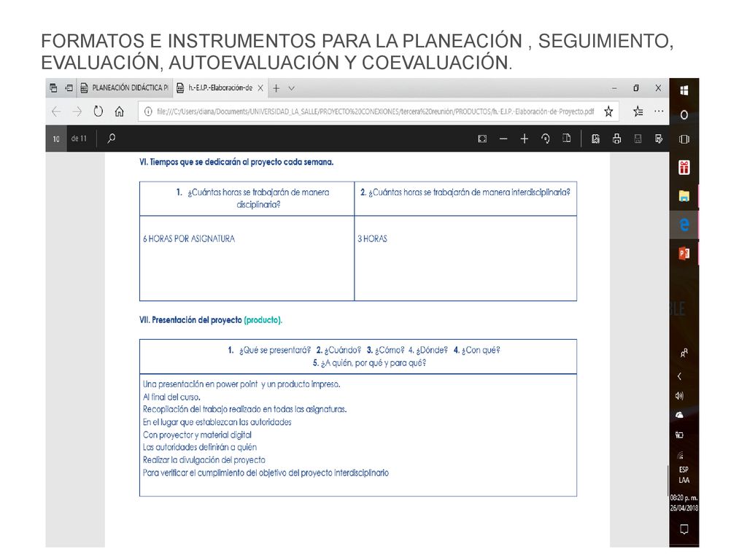The image size is (747, 560).
Task: Click 'En el lugar que establezcan' line
Action: pos(217,422)
